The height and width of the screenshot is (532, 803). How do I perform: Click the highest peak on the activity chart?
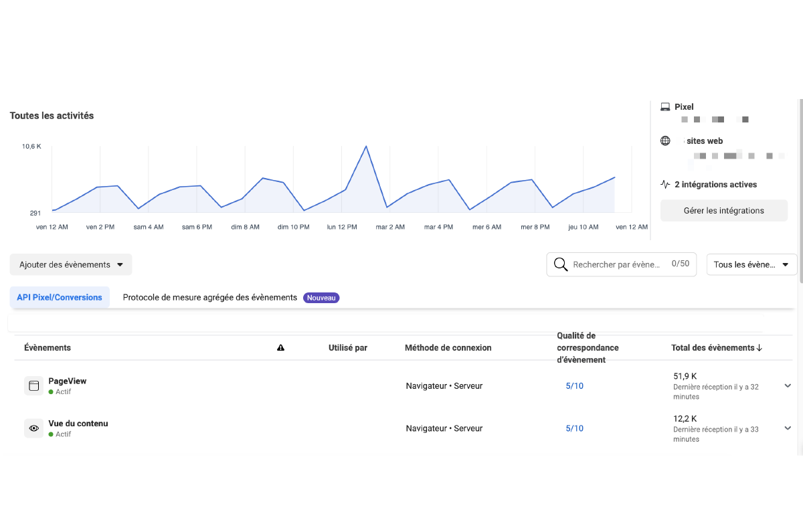366,147
